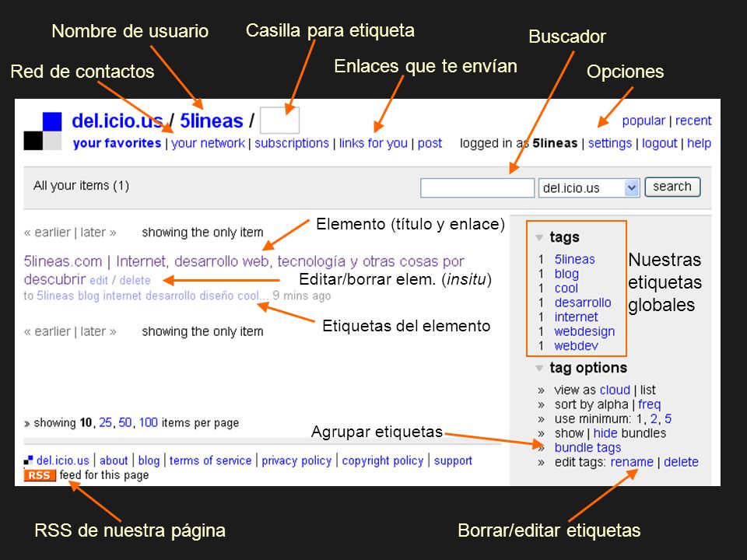This screenshot has width=747, height=560.
Task: Click rename in edit tags
Action: pyautogui.click(x=632, y=462)
